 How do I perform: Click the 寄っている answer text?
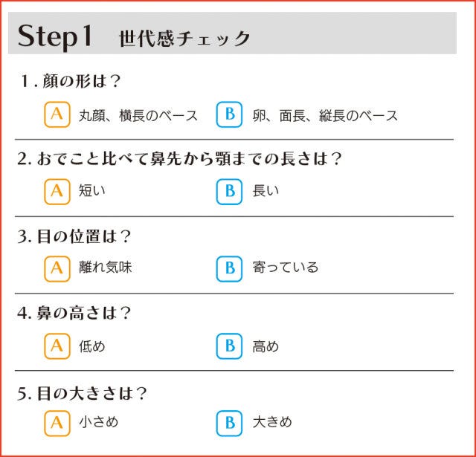pos(286,268)
